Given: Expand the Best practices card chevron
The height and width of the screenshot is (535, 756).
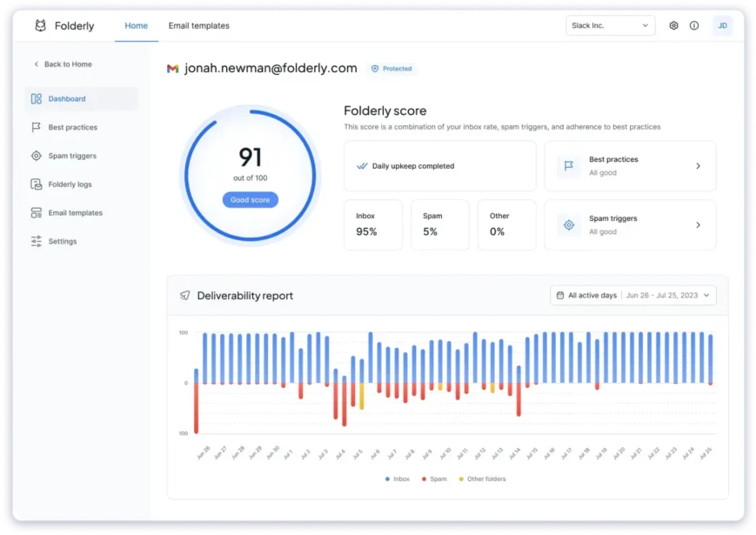Looking at the screenshot, I should (x=698, y=166).
